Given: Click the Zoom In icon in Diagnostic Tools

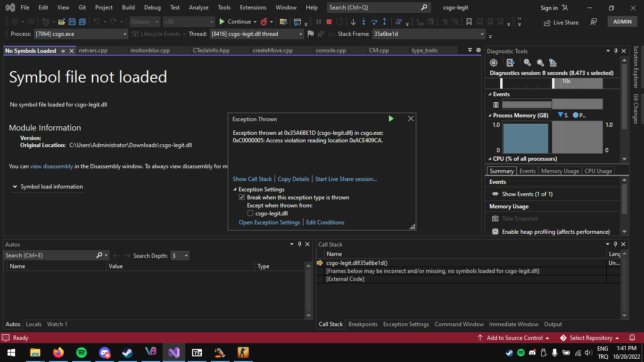Looking at the screenshot, I should click(528, 62).
